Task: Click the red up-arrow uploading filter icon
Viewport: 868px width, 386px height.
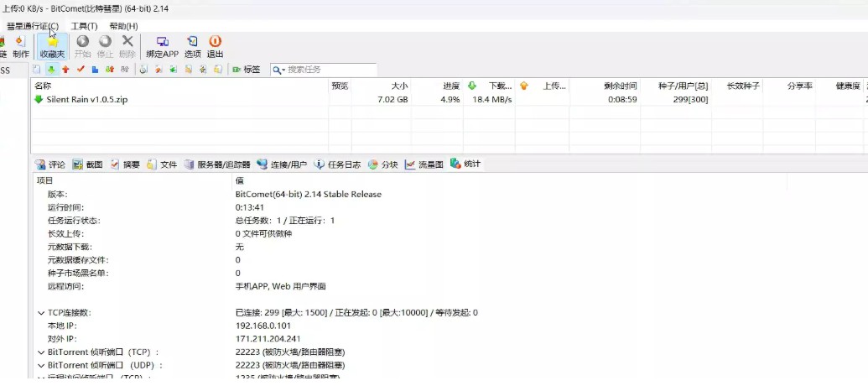Action: click(x=65, y=70)
